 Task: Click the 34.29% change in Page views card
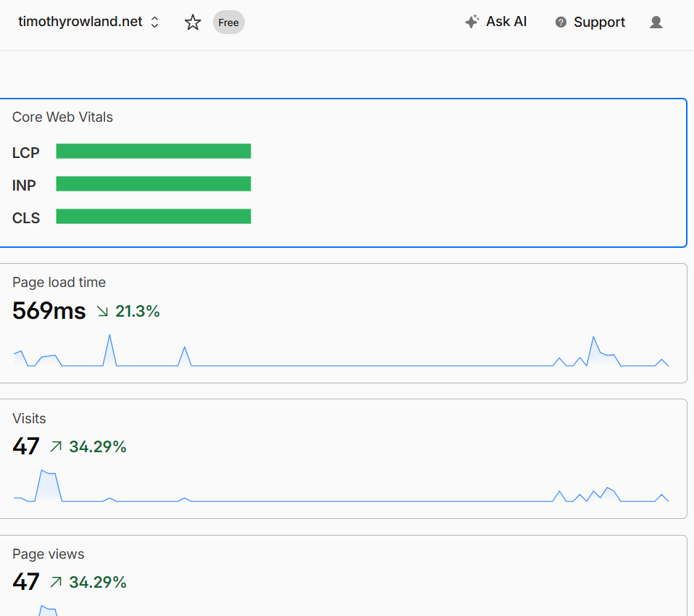tap(98, 583)
